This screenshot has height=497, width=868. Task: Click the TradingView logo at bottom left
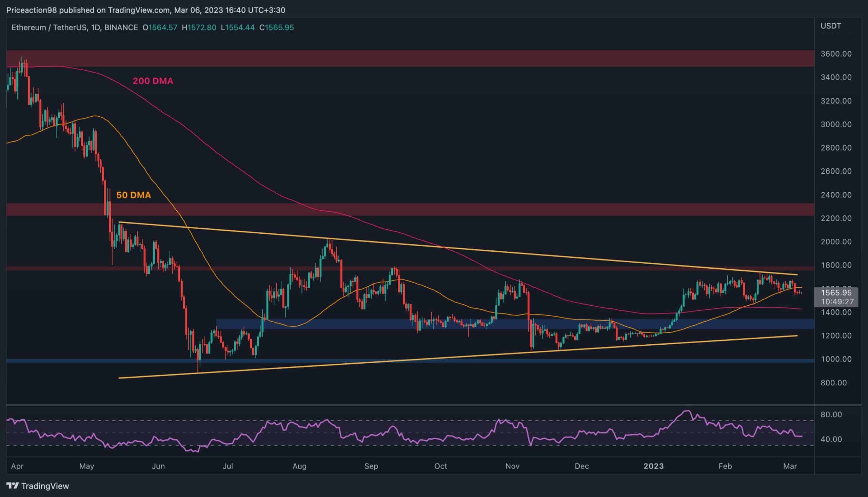[38, 486]
